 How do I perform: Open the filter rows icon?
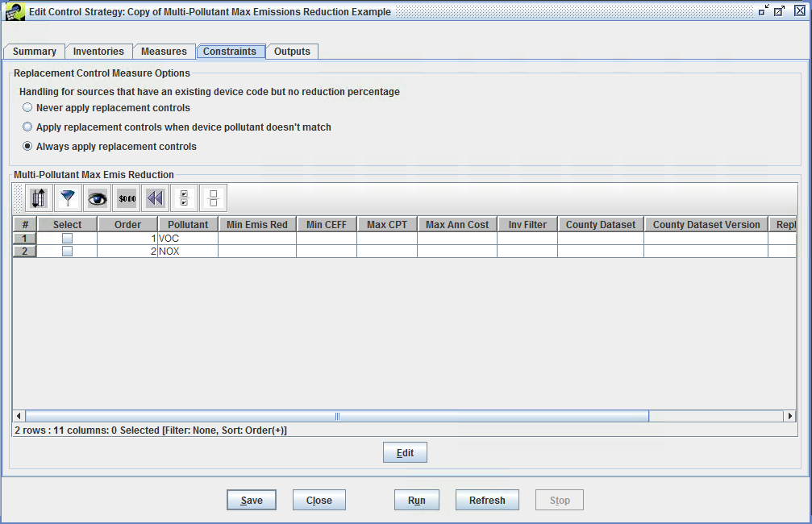(68, 198)
